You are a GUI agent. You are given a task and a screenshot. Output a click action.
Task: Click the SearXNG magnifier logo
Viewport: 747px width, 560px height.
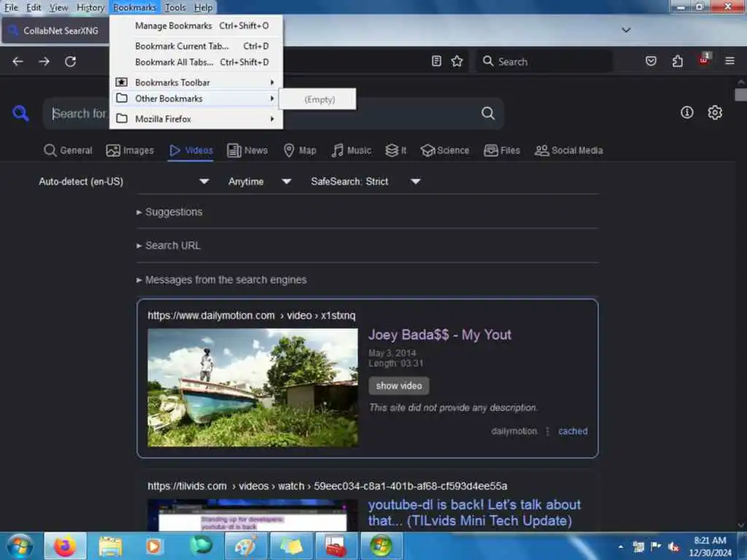(20, 113)
